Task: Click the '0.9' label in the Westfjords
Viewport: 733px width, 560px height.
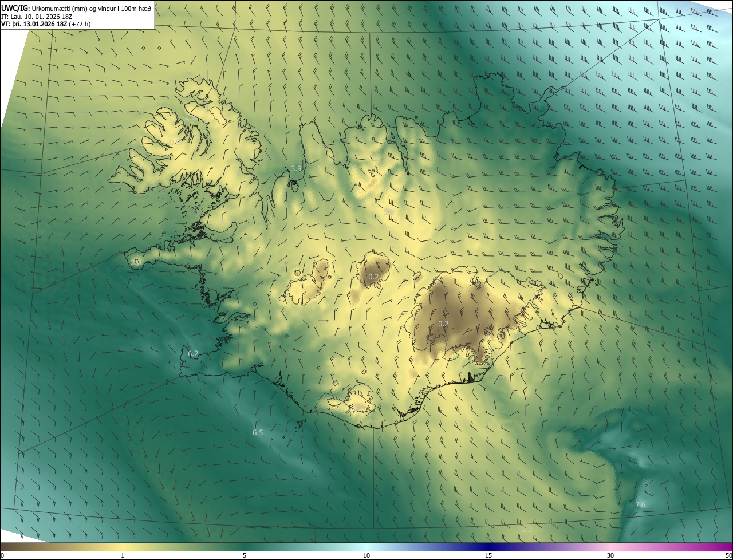Action: click(175, 141)
